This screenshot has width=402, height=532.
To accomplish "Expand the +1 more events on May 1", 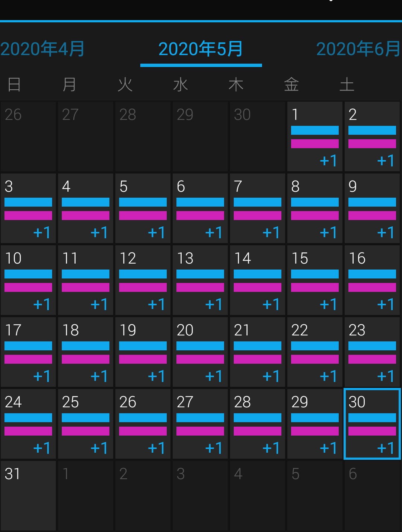I will point(328,160).
